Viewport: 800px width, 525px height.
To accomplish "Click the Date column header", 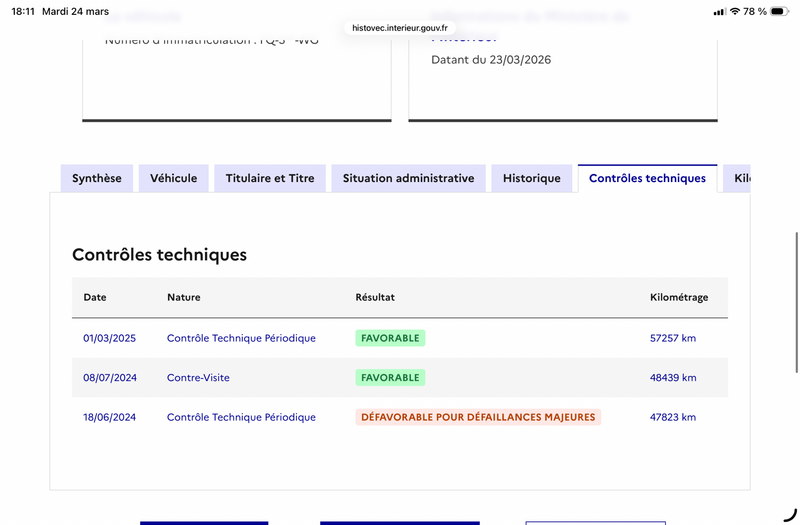I will pyautogui.click(x=95, y=297).
